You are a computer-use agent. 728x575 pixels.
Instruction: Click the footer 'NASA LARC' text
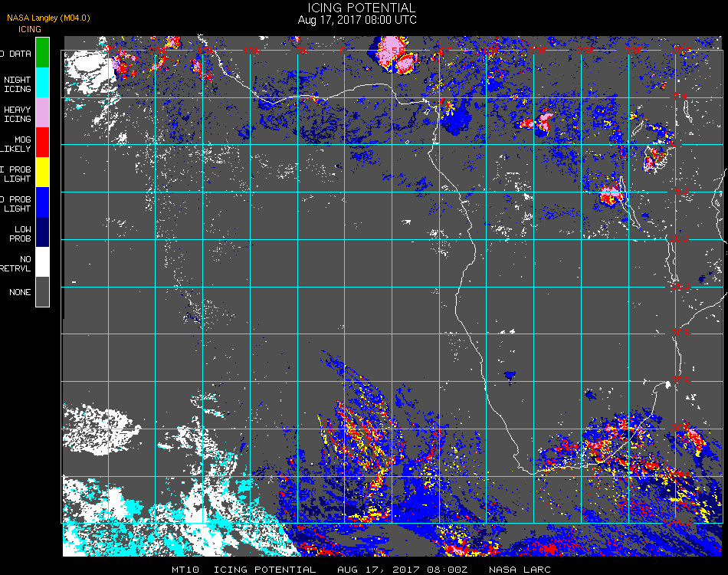[520, 570]
